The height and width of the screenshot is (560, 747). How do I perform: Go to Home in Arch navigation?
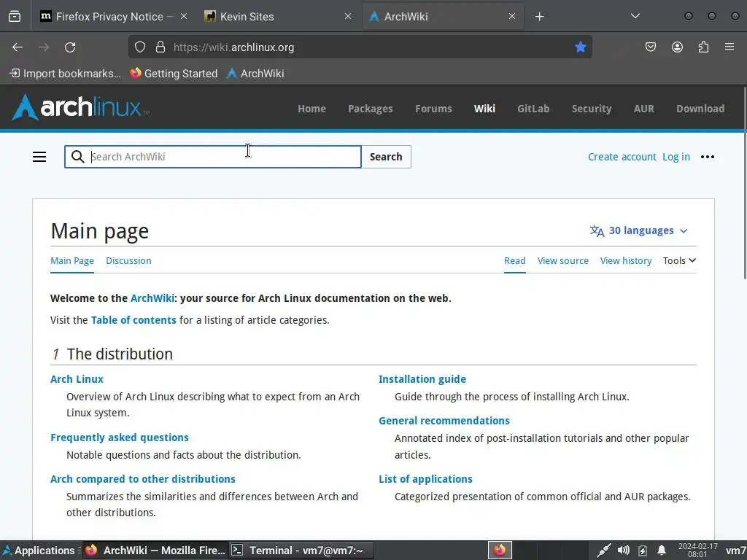click(x=311, y=109)
